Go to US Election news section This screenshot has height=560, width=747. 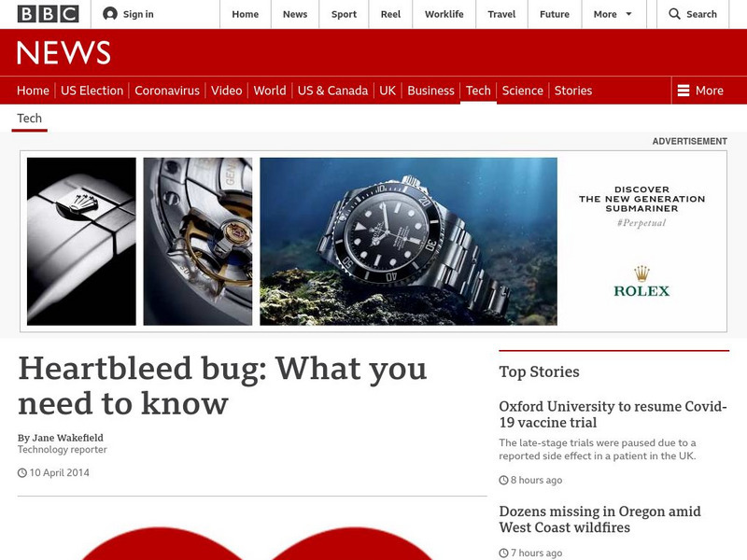pyautogui.click(x=92, y=91)
